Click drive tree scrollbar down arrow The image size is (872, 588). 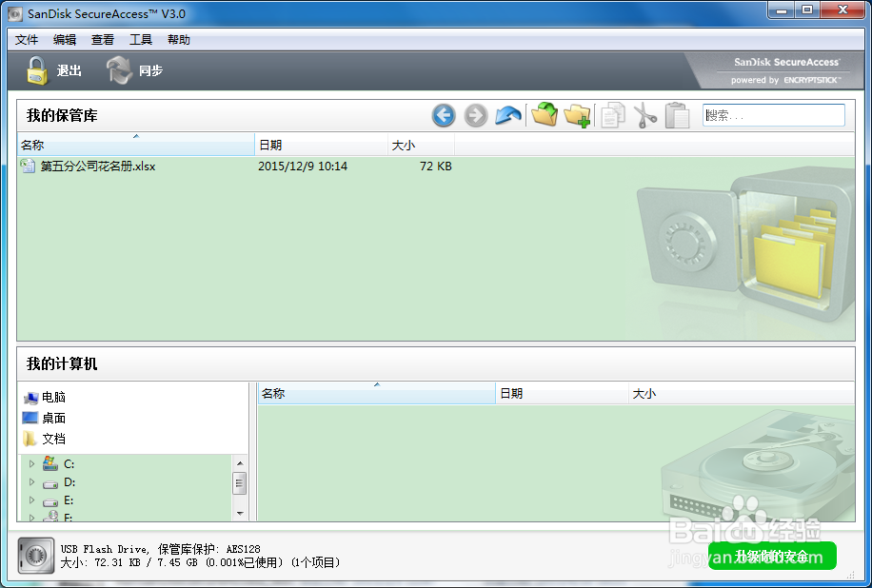point(240,513)
